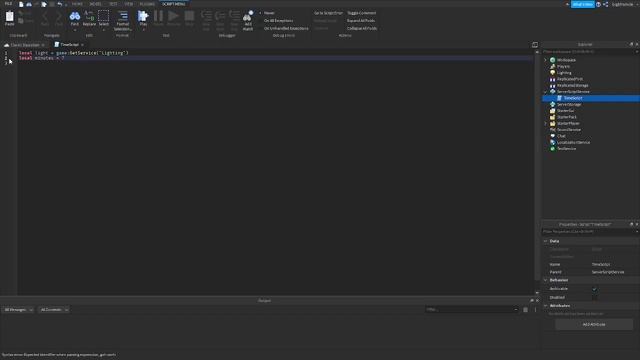Switch to the TimeScript editor tab
Screen dimensions: 640x360
[69, 44]
